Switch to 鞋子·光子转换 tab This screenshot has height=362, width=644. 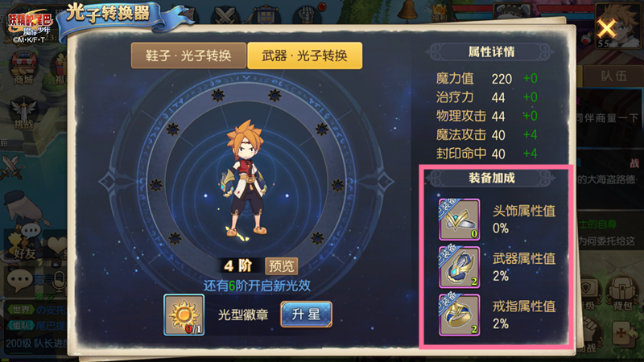(x=188, y=56)
